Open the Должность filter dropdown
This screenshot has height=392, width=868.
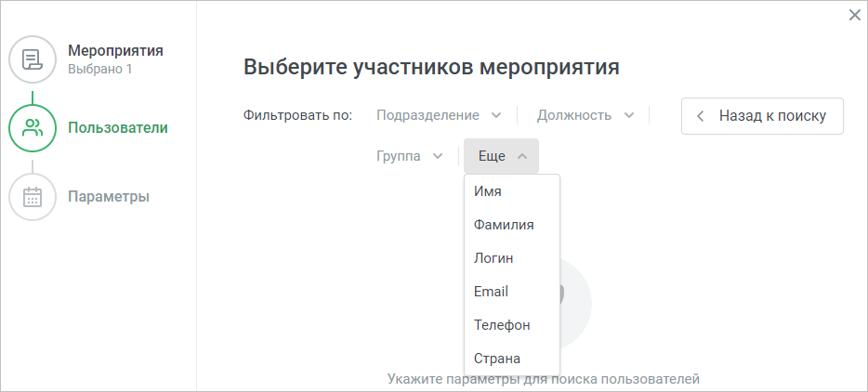[585, 115]
